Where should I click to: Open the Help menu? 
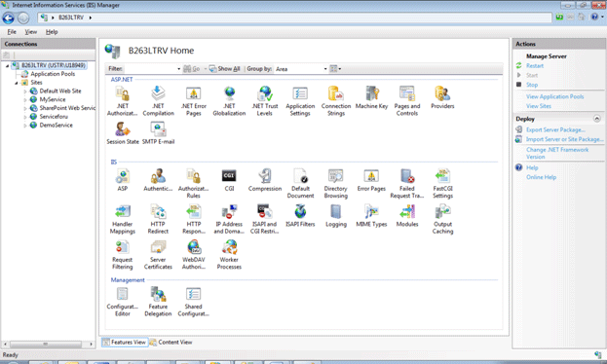(x=52, y=32)
